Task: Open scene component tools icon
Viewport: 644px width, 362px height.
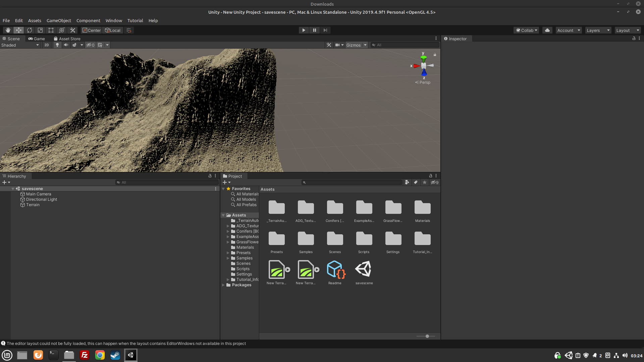Action: (329, 45)
